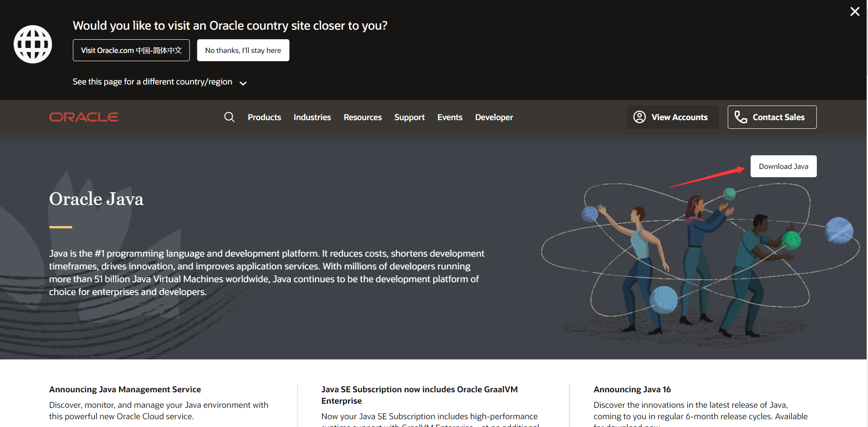Click the Download Java button
The height and width of the screenshot is (427, 868).
pos(783,166)
